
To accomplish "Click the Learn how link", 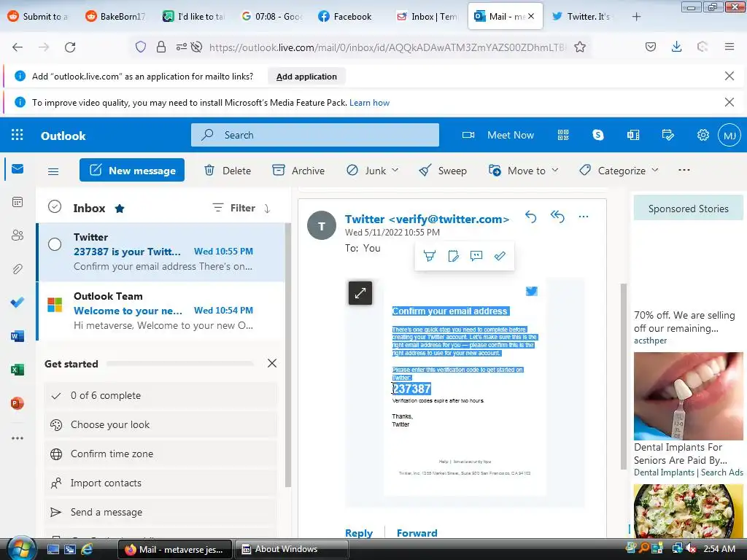I will (369, 103).
